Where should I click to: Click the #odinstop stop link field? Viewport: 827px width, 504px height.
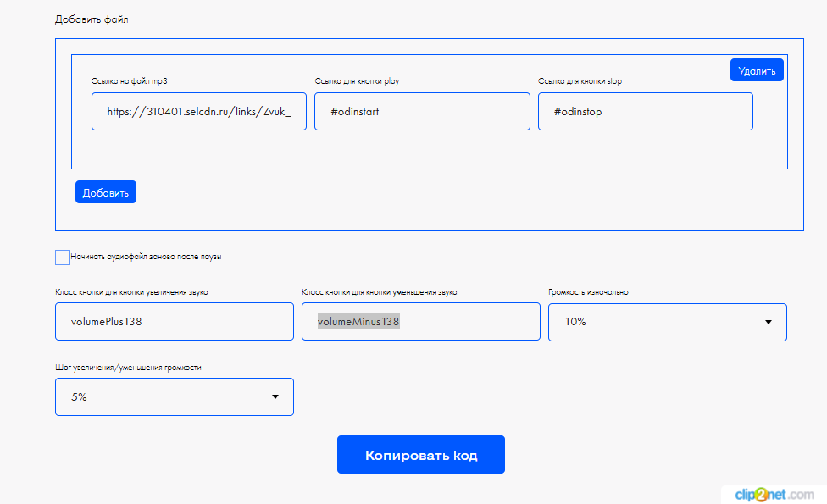[645, 112]
